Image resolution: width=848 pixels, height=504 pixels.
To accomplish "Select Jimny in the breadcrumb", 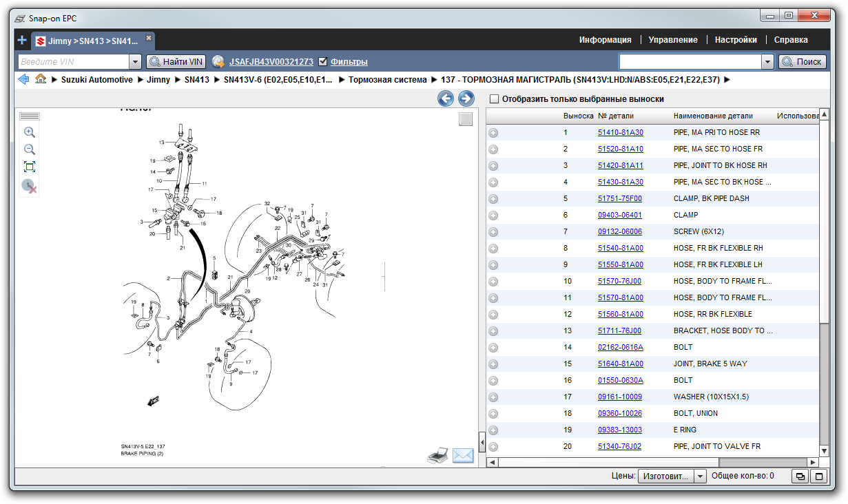I will (x=158, y=80).
